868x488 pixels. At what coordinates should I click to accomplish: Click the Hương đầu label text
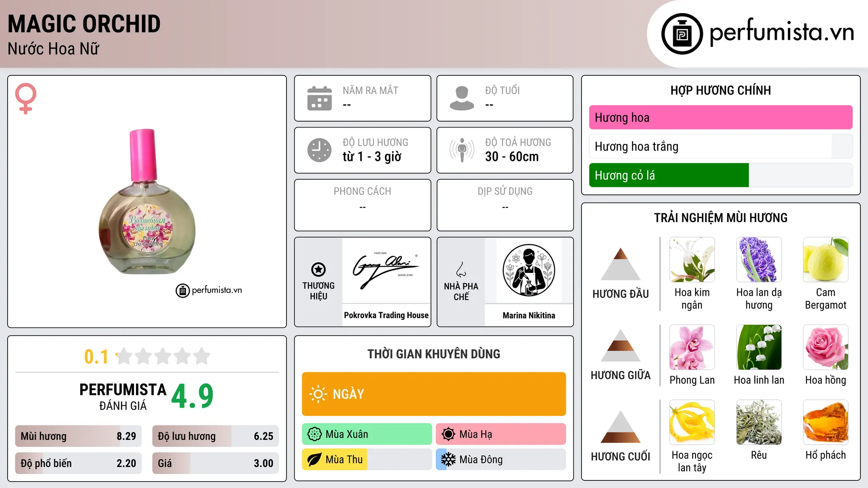click(x=620, y=294)
